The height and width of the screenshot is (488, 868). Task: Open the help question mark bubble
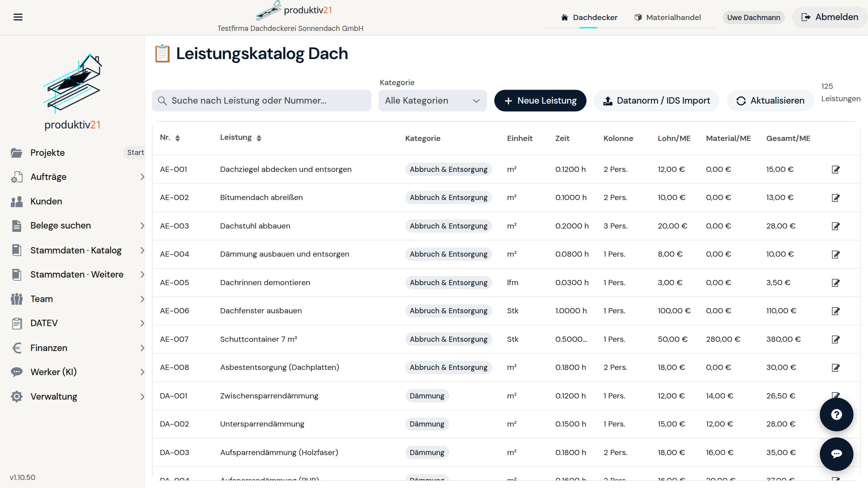(x=836, y=414)
